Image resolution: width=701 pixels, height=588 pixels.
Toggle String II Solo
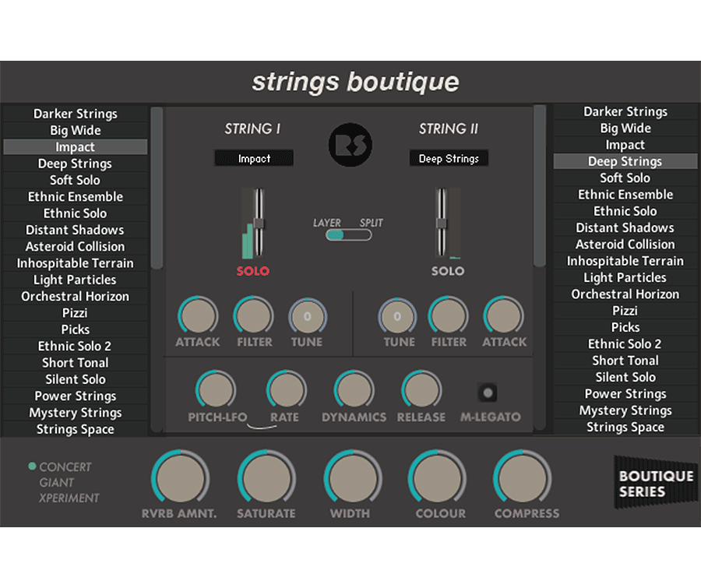[x=448, y=271]
